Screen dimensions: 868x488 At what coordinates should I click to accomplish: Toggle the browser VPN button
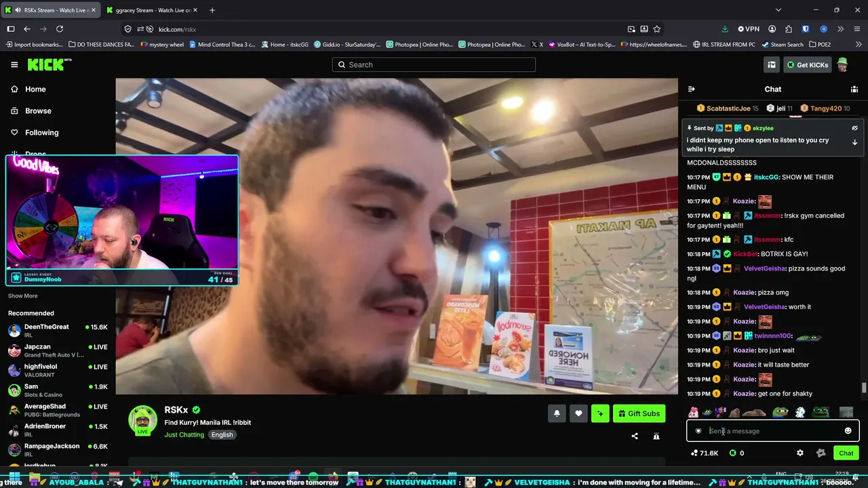pos(749,29)
